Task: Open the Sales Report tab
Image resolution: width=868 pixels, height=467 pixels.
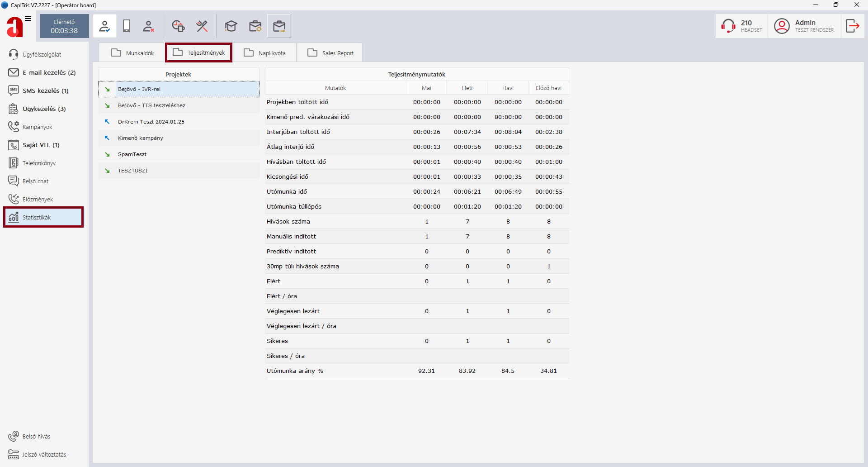Action: coord(330,53)
